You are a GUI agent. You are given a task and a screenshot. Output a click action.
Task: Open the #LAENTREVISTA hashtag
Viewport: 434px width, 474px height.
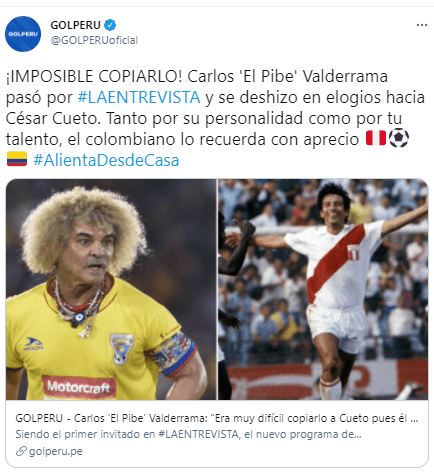click(139, 97)
